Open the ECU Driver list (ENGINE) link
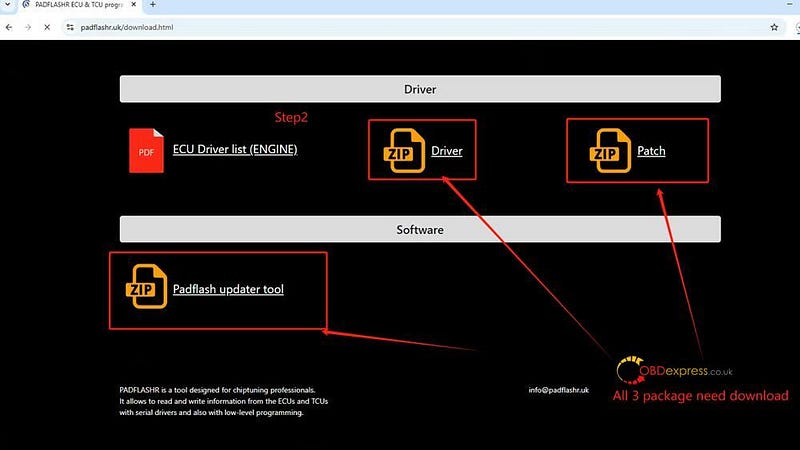This screenshot has height=450, width=800. click(235, 149)
